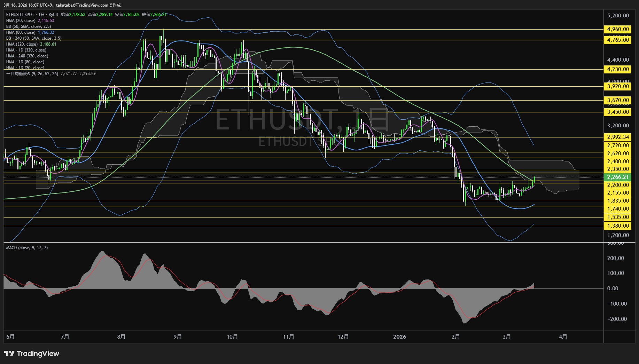Click the 3月 label on time axis

(507, 337)
